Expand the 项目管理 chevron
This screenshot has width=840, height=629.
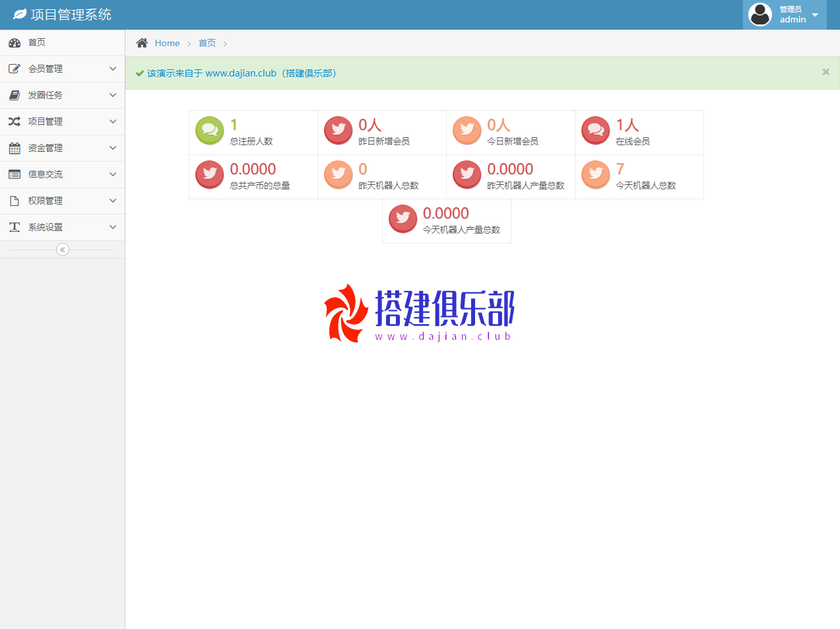(x=113, y=121)
